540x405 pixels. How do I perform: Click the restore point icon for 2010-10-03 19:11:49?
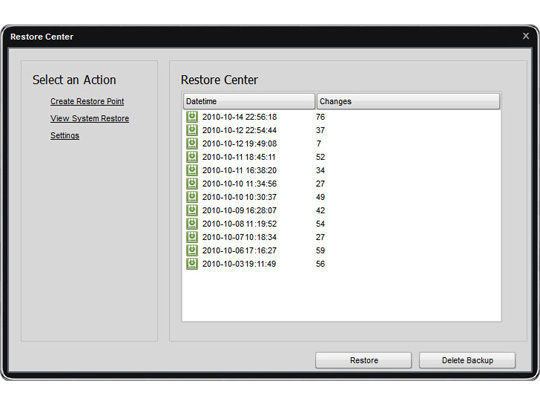point(192,264)
